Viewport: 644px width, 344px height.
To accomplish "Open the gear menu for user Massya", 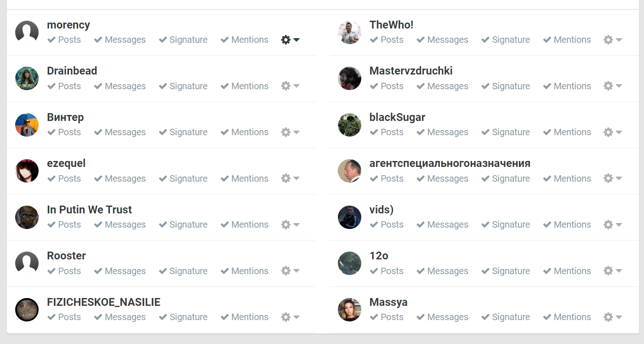I will [613, 317].
